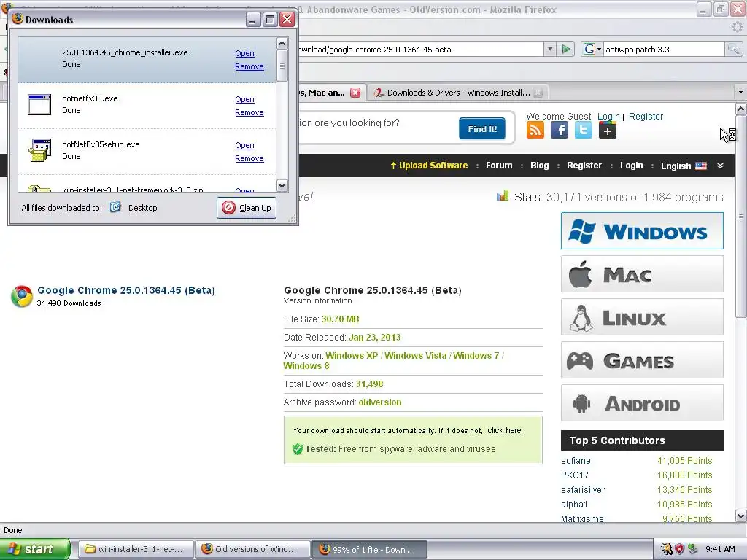747x560 pixels.
Task: Open Upload Software in the nav bar
Action: tap(429, 166)
